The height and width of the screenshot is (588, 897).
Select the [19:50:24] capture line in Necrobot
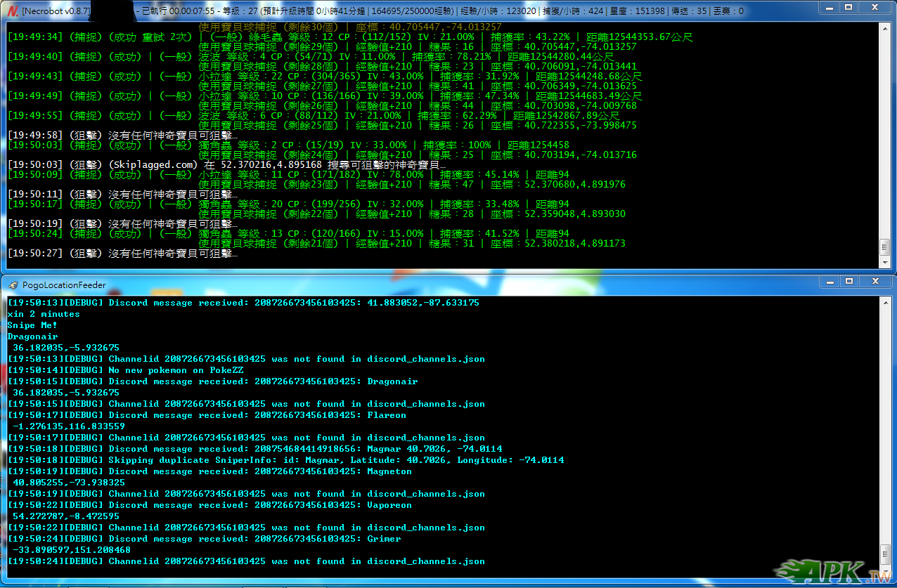tap(288, 233)
